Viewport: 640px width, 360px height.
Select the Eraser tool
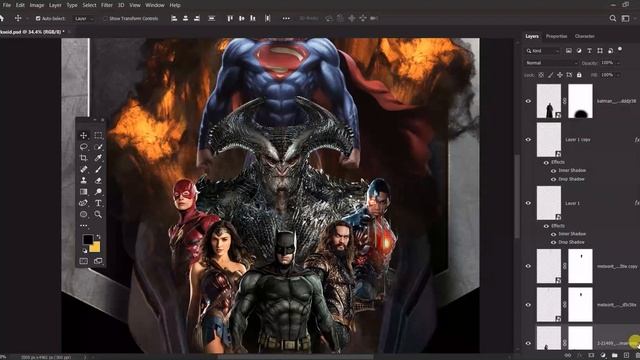98,180
